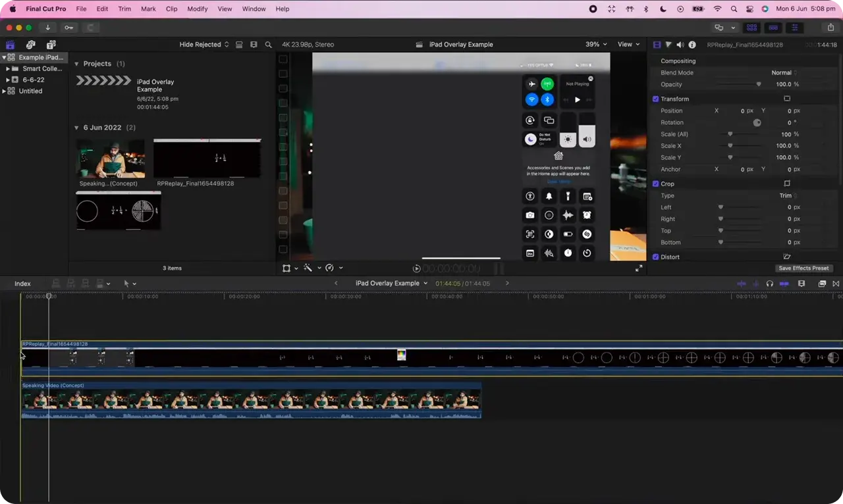The height and width of the screenshot is (504, 843).
Task: Expand the Untitled library
Action: 4,91
